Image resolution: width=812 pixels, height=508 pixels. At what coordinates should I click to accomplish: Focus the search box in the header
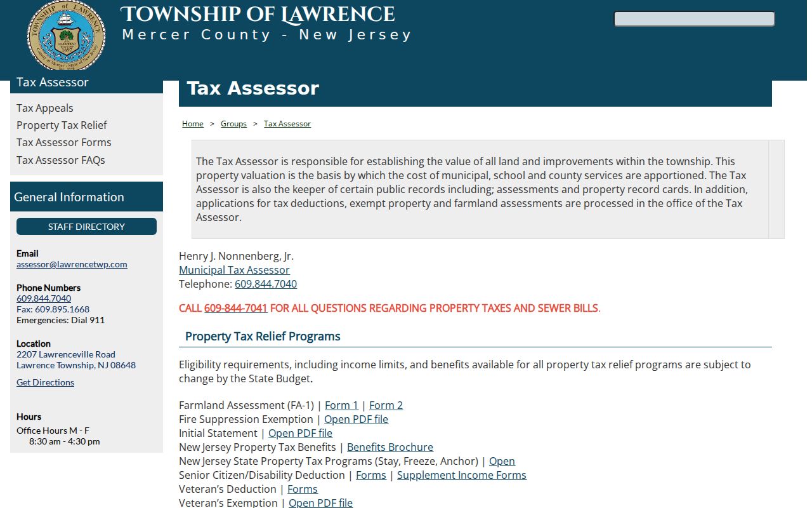[694, 19]
